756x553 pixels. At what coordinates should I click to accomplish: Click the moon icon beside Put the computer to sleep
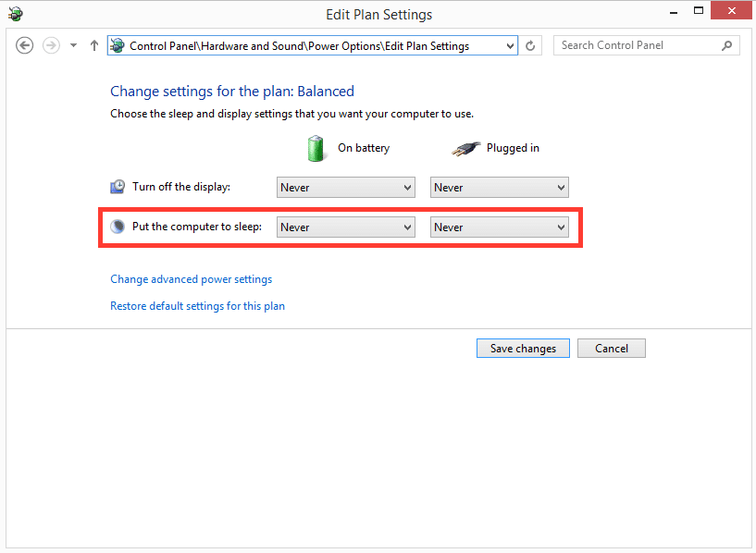(x=118, y=227)
